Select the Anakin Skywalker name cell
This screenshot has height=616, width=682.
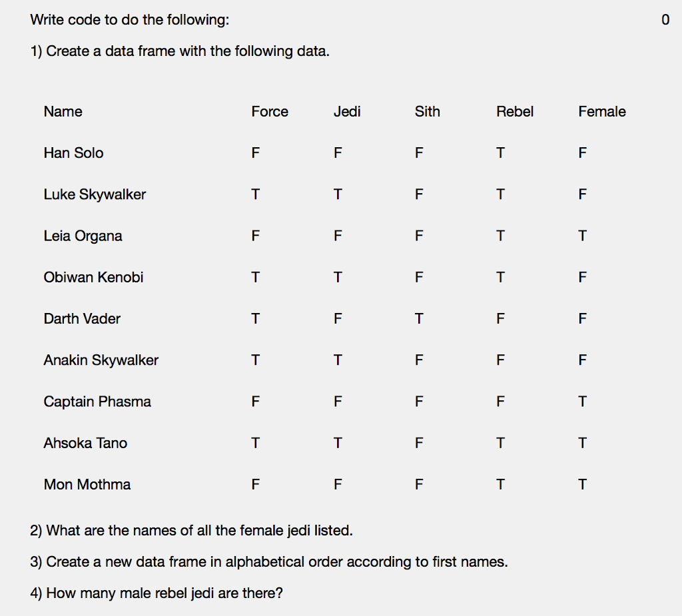click(101, 360)
